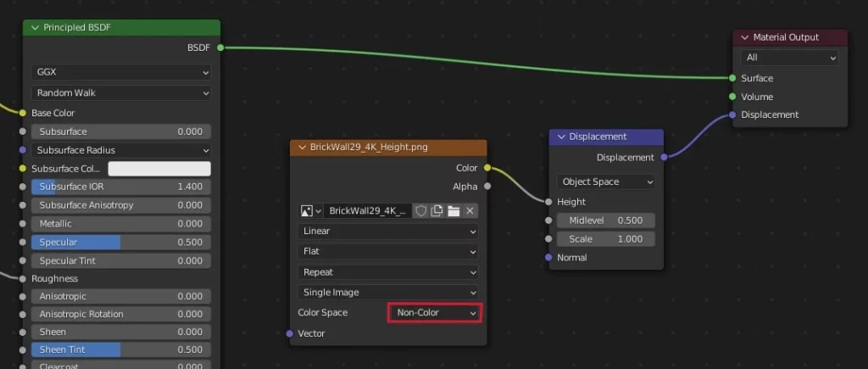Click the new image copy icon
868x369 pixels.
point(437,210)
